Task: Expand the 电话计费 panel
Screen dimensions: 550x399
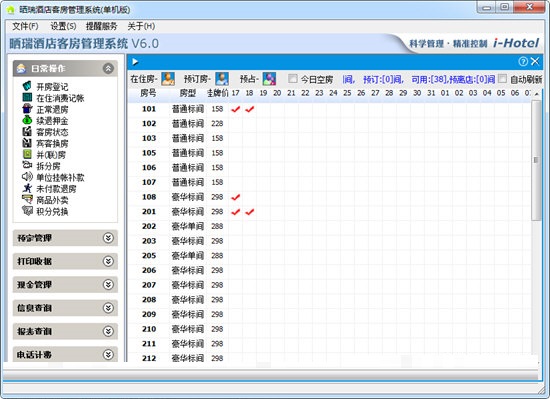Action: coord(108,354)
